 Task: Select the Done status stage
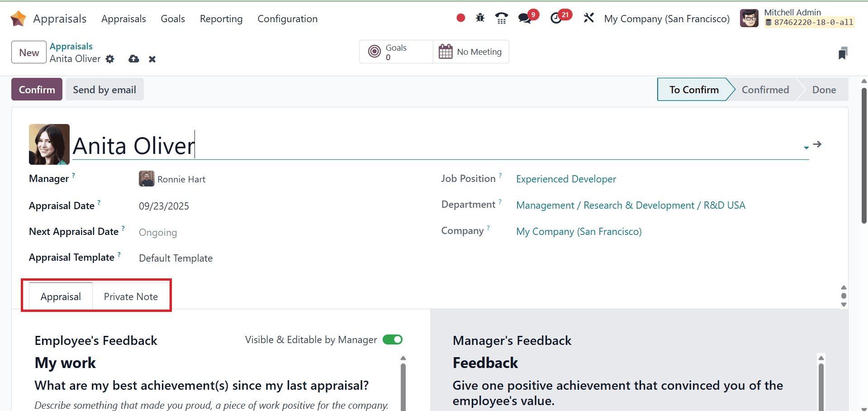(x=824, y=89)
